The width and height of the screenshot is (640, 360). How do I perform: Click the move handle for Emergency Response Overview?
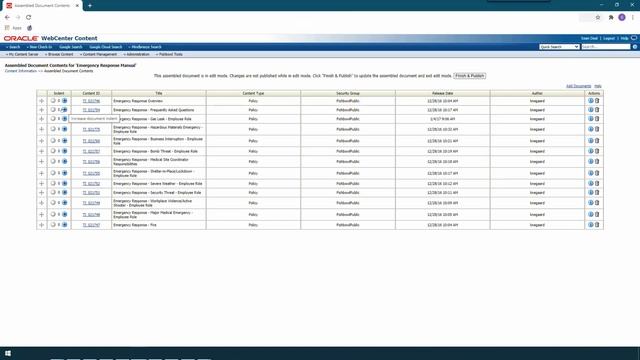[x=42, y=101]
